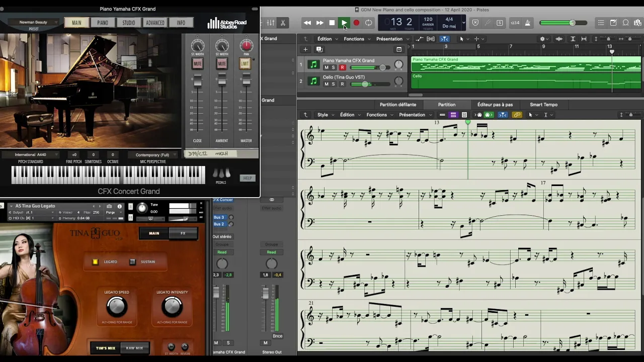Mute the Cello (Tina Guo VST) track
644x362 pixels.
[x=326, y=84]
